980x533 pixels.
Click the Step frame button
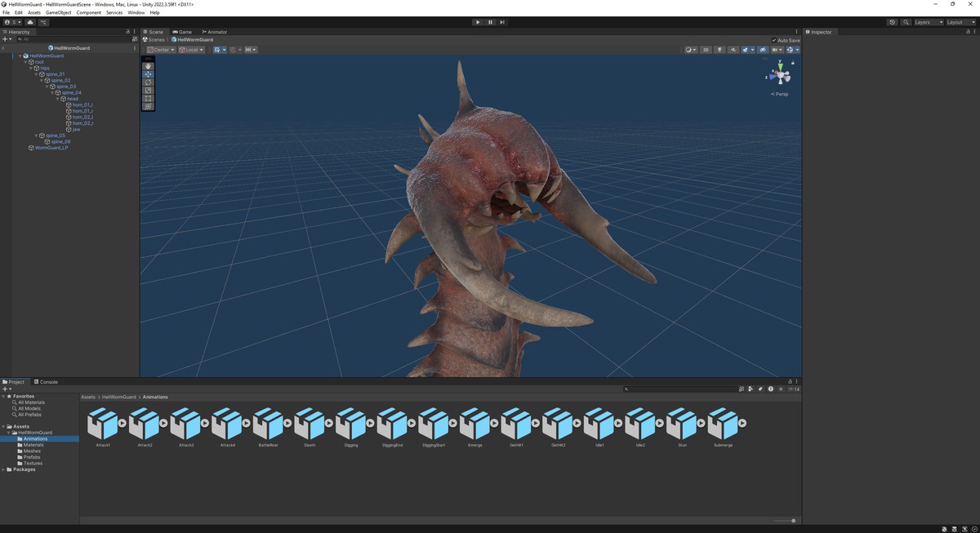[x=502, y=22]
